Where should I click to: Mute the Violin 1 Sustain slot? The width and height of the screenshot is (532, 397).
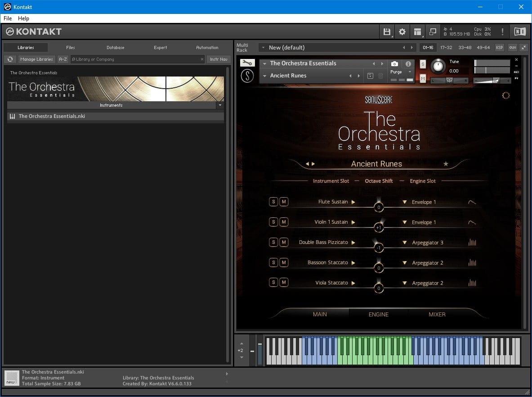pyautogui.click(x=284, y=222)
